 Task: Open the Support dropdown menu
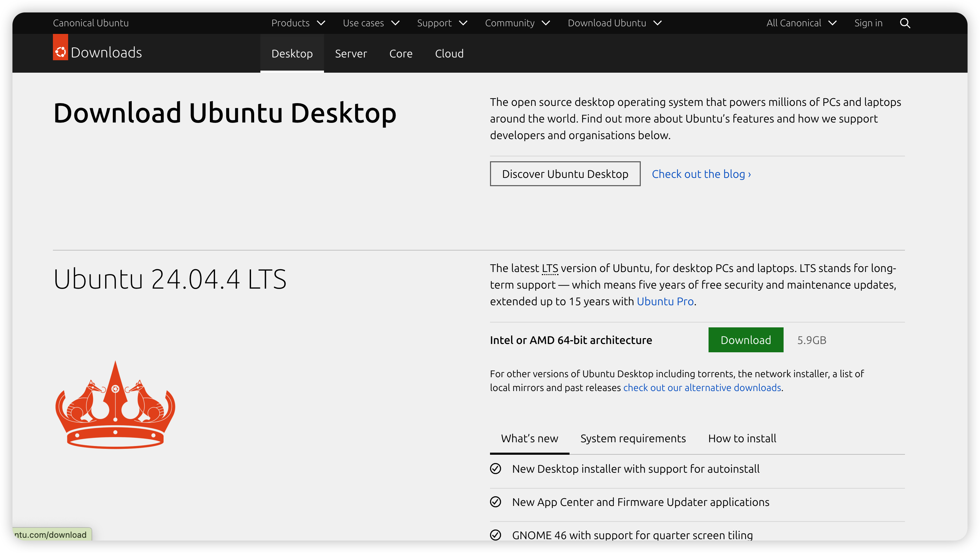point(442,23)
